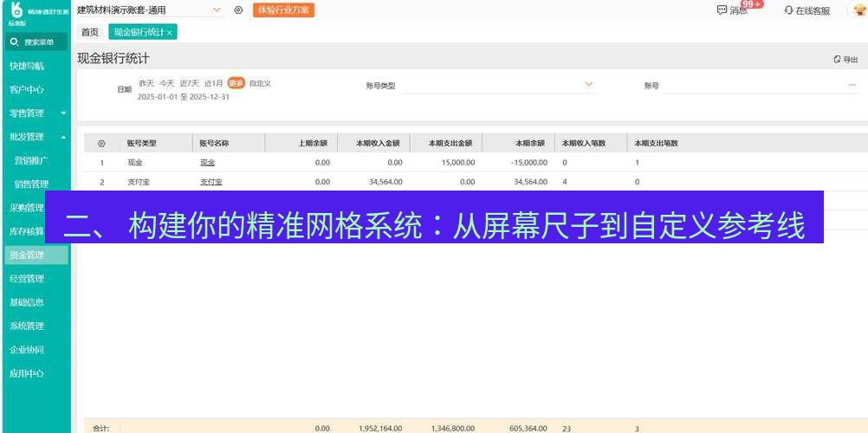Click the -15,000.00 balance cell
868x433 pixels.
528,163
